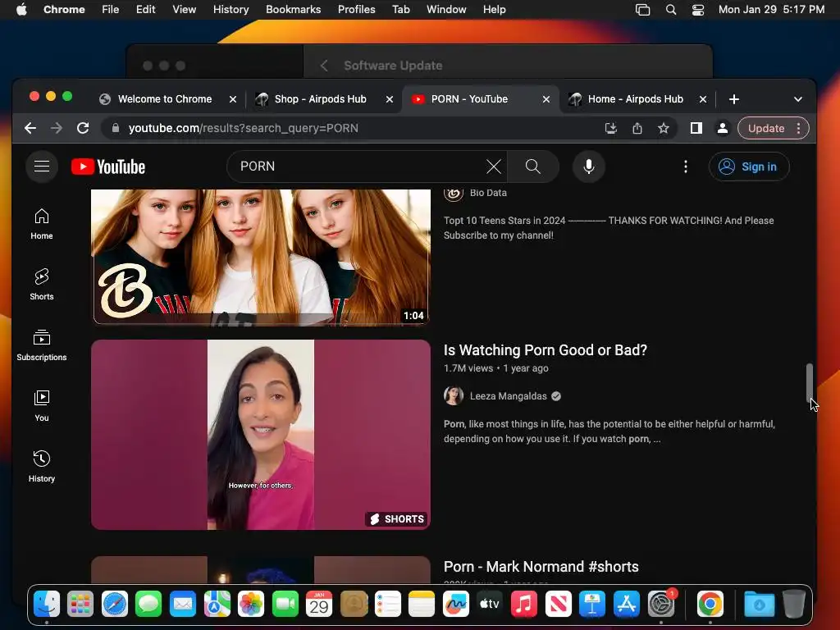Open Downloads folder in the Dock
840x630 pixels.
pos(759,605)
